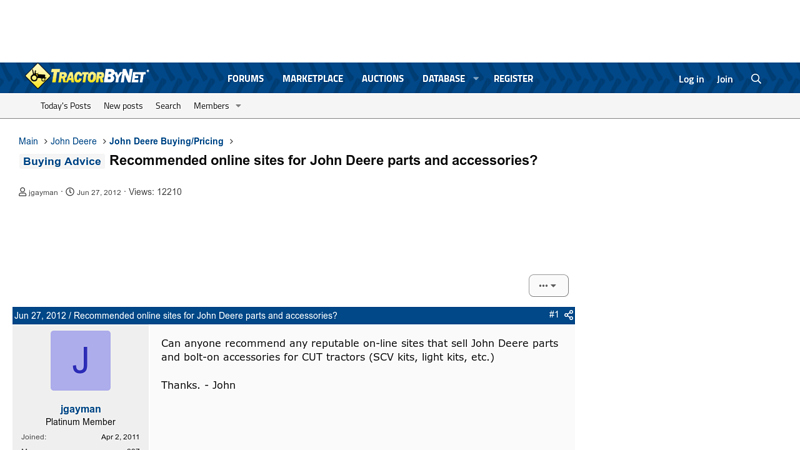Click the Joined Apr 2, 2011 value
Image resolution: width=800 pixels, height=450 pixels.
pyautogui.click(x=120, y=437)
